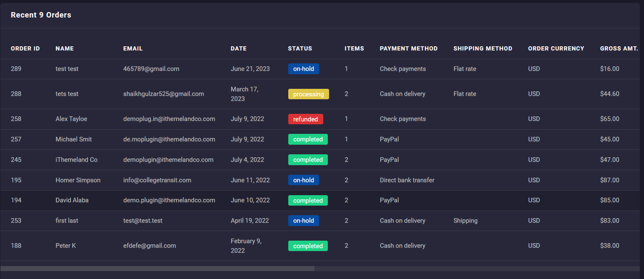644x279 pixels.
Task: Click the Payment Method column header
Action: tap(409, 48)
